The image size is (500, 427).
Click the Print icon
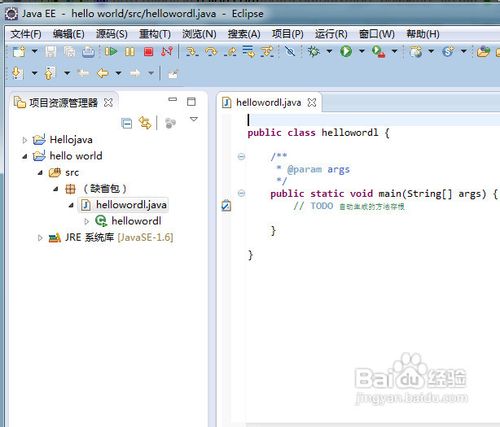[88, 52]
